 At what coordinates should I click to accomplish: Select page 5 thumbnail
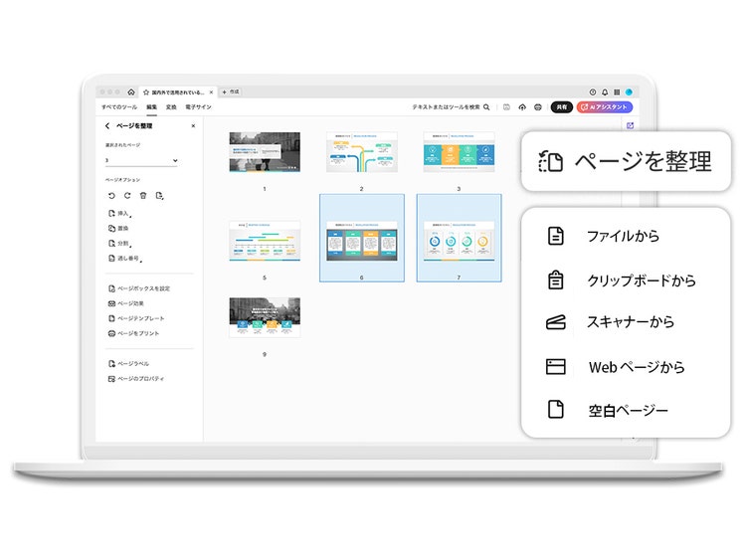(265, 241)
